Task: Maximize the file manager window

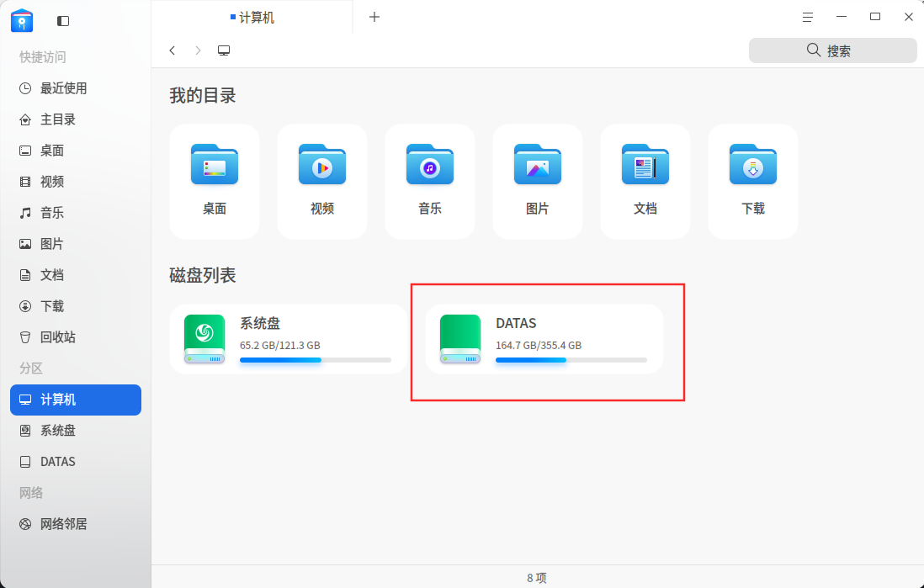Action: point(875,17)
